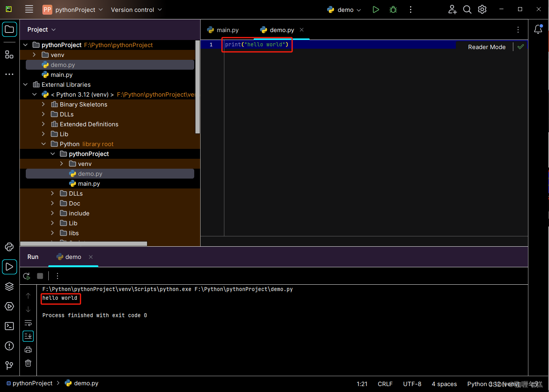Open the Python Console tool window
The width and height of the screenshot is (549, 392).
click(x=10, y=247)
